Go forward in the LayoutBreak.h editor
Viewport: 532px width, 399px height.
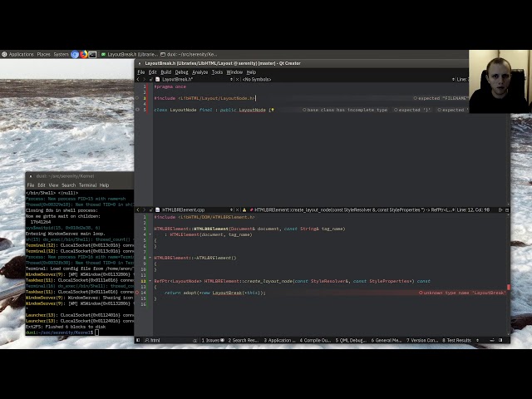click(x=144, y=80)
